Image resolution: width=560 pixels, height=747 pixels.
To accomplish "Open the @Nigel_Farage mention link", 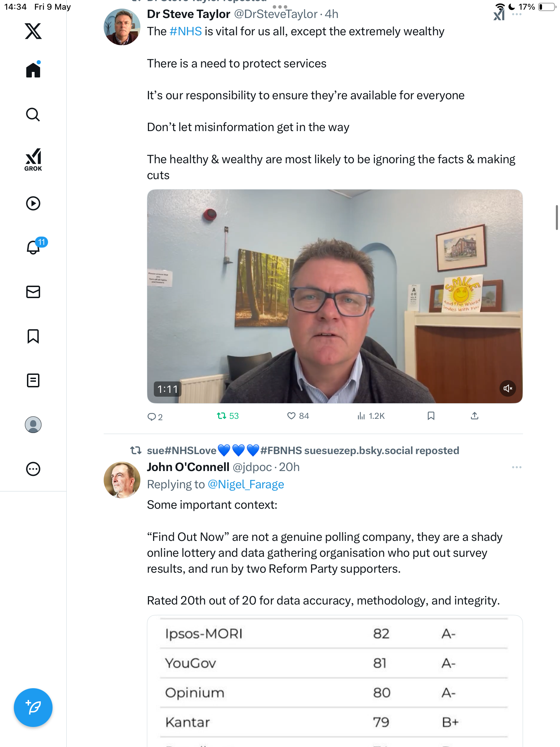I will (246, 485).
